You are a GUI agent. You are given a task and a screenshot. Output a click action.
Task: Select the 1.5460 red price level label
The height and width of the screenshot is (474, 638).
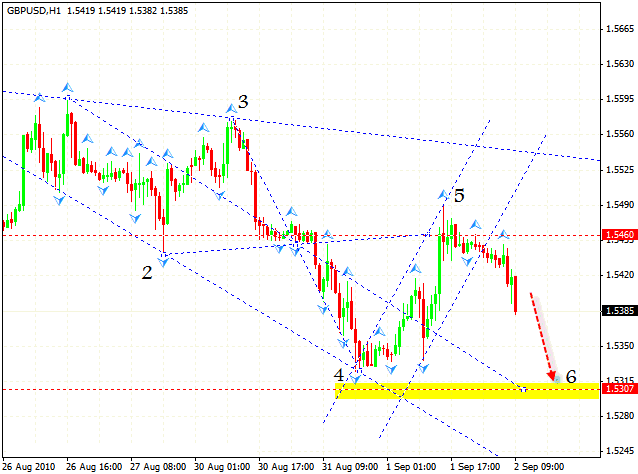pyautogui.click(x=620, y=235)
